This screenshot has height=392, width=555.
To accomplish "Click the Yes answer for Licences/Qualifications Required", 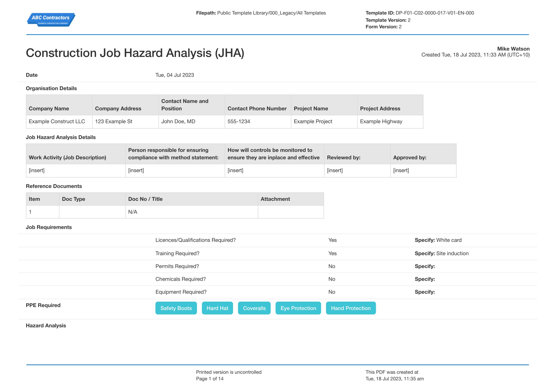I will point(332,240).
